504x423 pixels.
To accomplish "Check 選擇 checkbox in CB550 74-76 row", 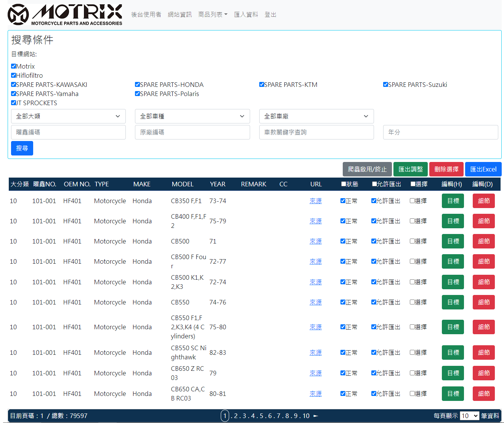I will coord(412,302).
